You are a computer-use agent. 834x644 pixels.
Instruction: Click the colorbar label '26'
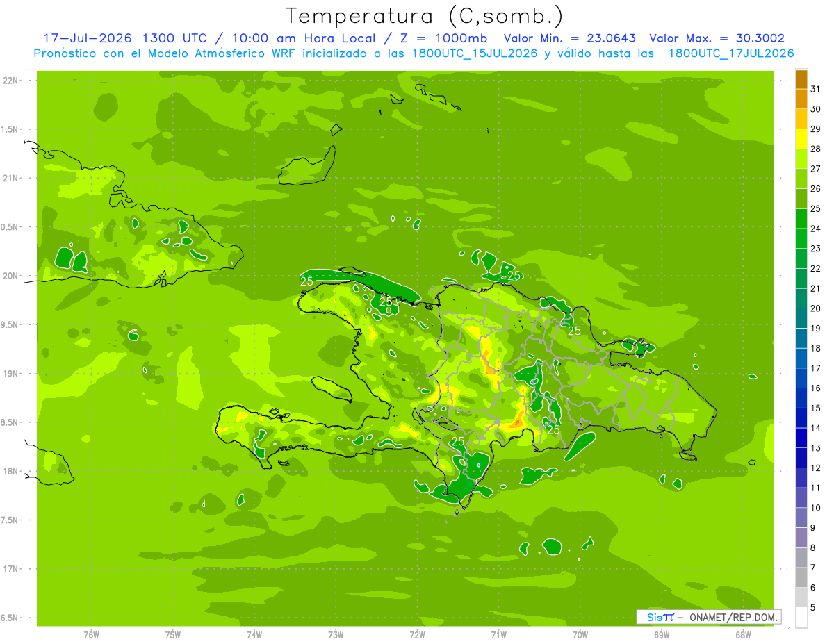(816, 189)
